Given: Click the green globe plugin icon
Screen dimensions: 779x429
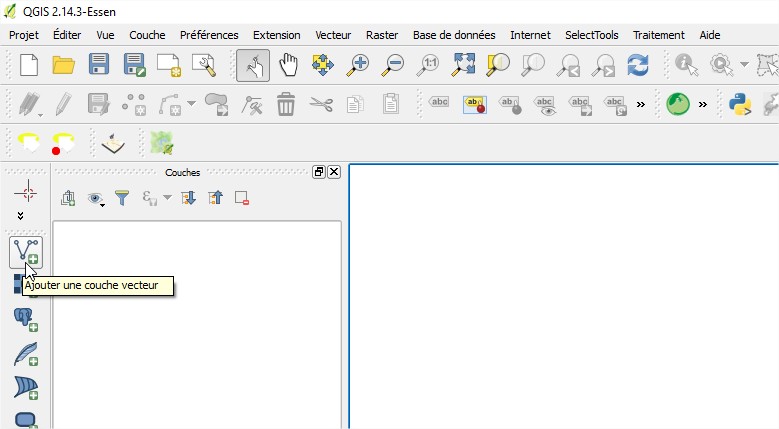Looking at the screenshot, I should pos(678,104).
